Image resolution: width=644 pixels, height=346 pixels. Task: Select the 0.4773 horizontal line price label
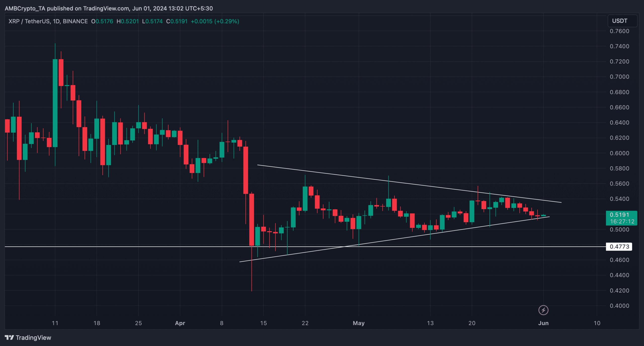619,247
